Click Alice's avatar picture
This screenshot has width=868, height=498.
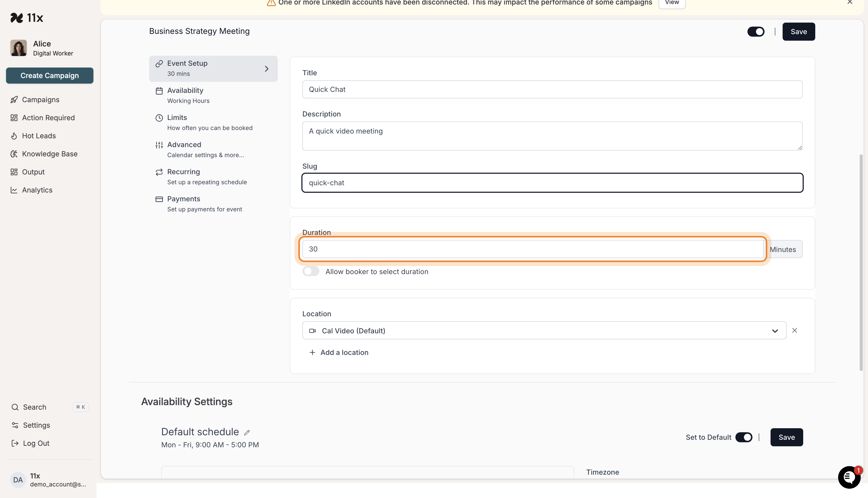(x=19, y=48)
